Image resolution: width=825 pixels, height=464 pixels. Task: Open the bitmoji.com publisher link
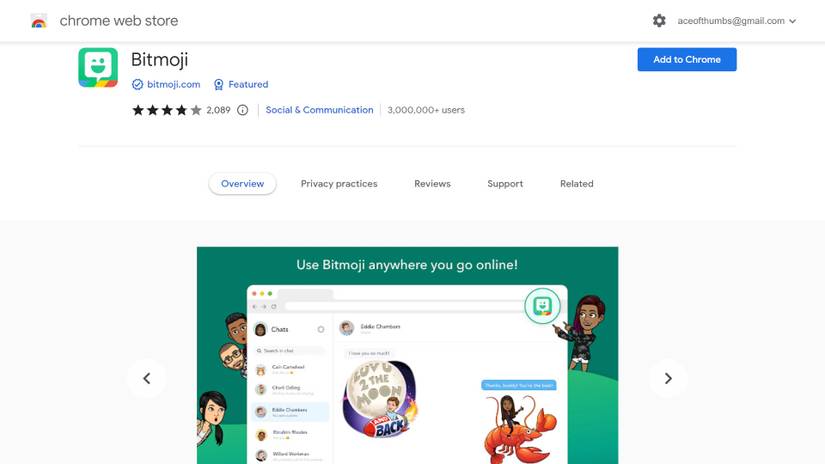point(174,84)
